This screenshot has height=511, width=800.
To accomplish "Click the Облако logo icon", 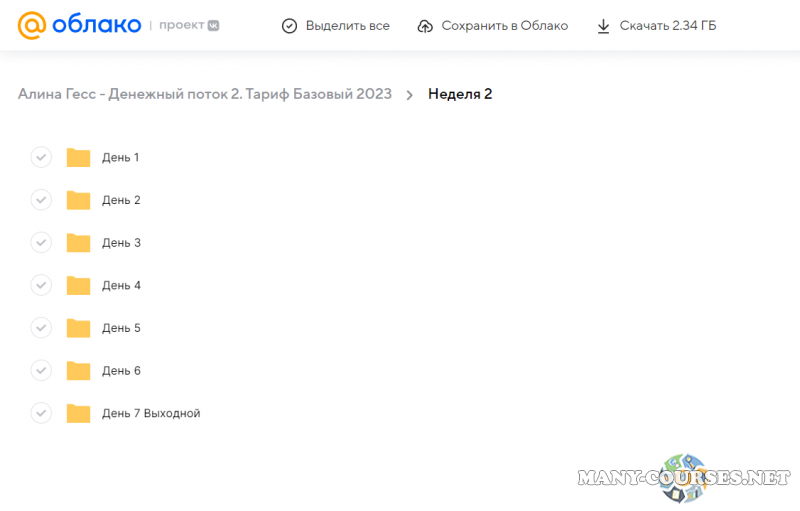I will click(32, 25).
